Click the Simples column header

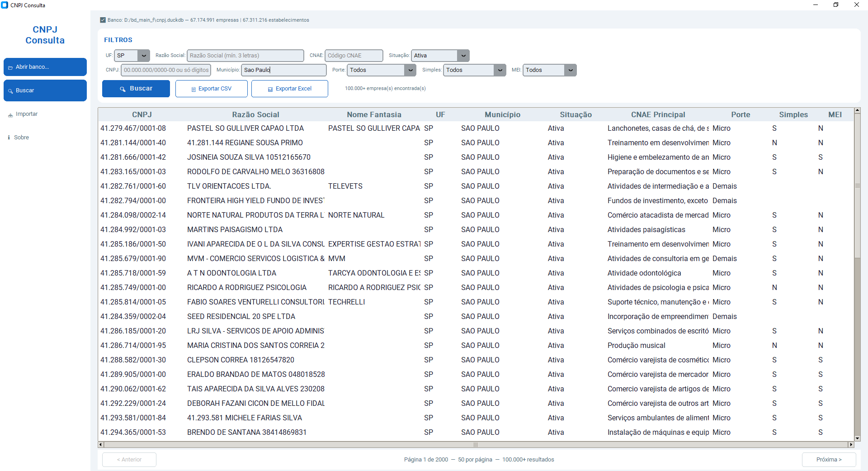(x=793, y=114)
